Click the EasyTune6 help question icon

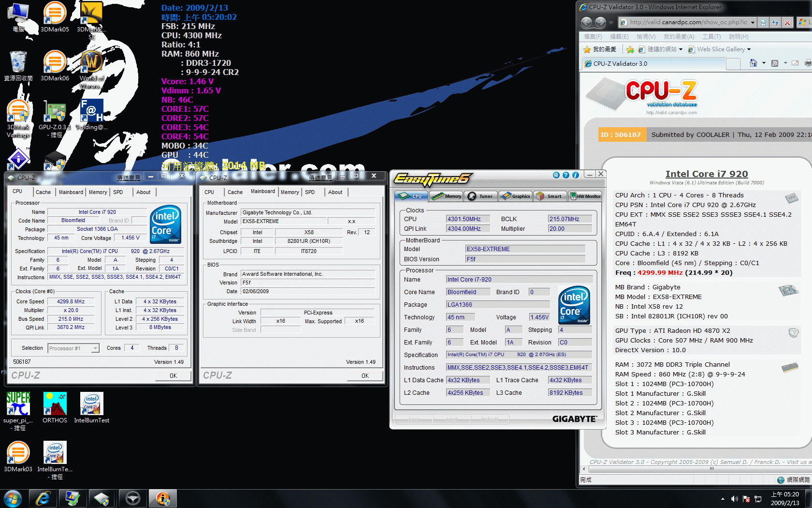(565, 175)
